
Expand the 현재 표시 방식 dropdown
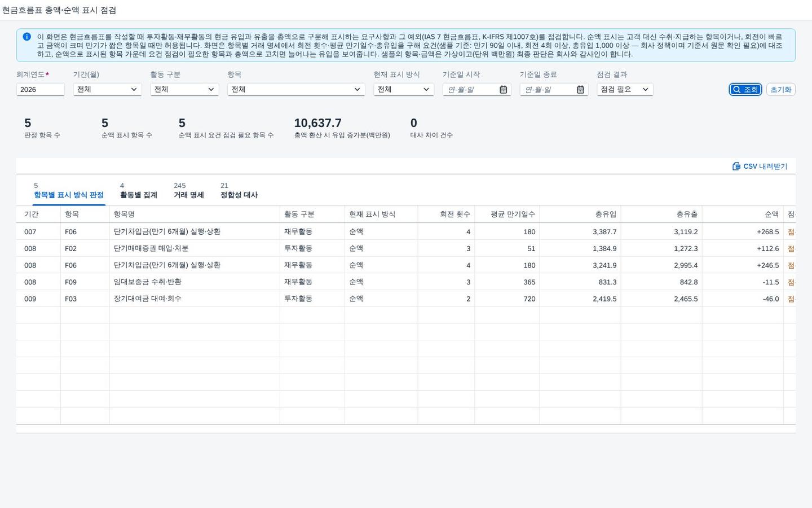pyautogui.click(x=404, y=89)
